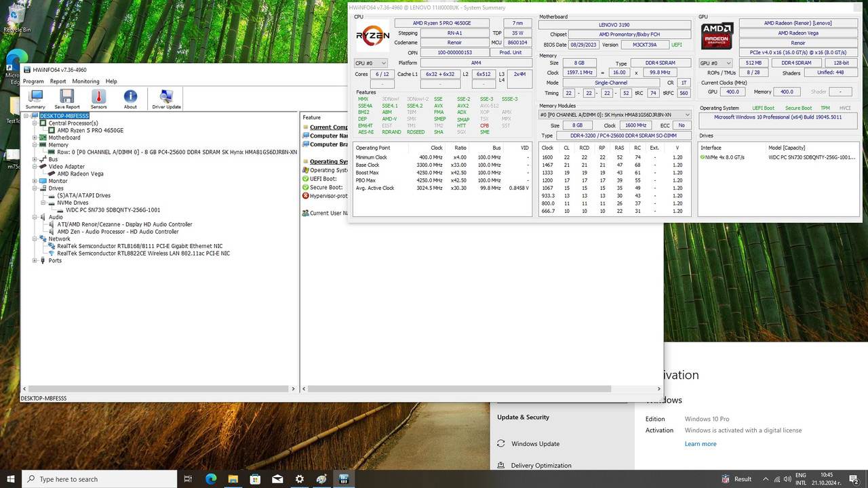
Task: Click the Drives category icon in tree
Action: (43, 188)
